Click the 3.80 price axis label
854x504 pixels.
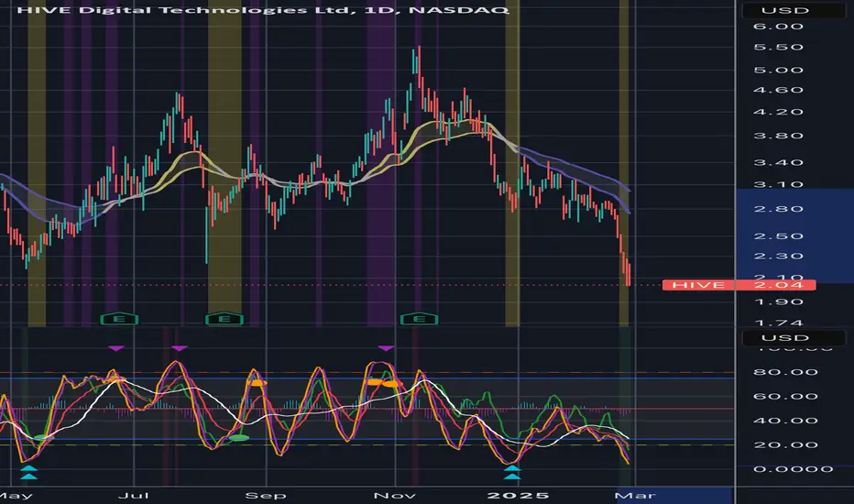778,136
